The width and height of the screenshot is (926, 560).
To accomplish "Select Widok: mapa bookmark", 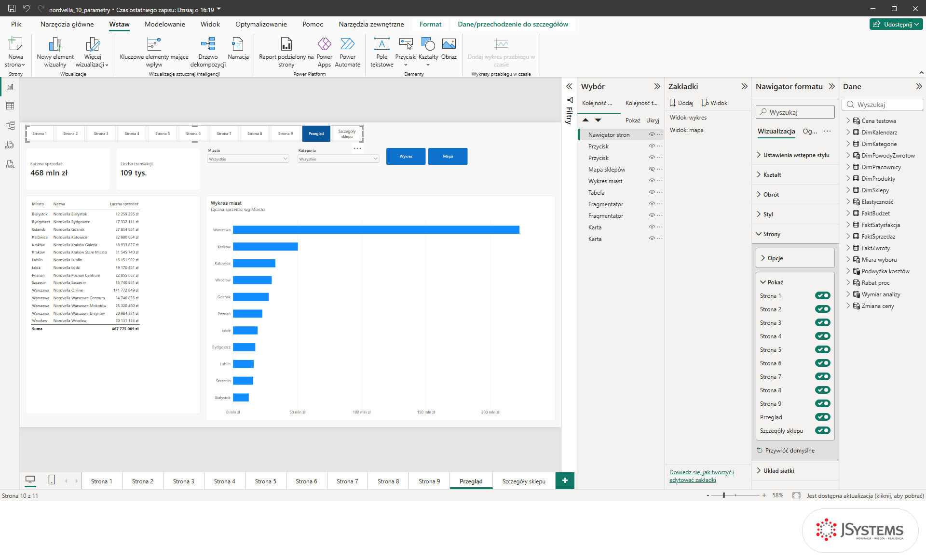I will (687, 130).
